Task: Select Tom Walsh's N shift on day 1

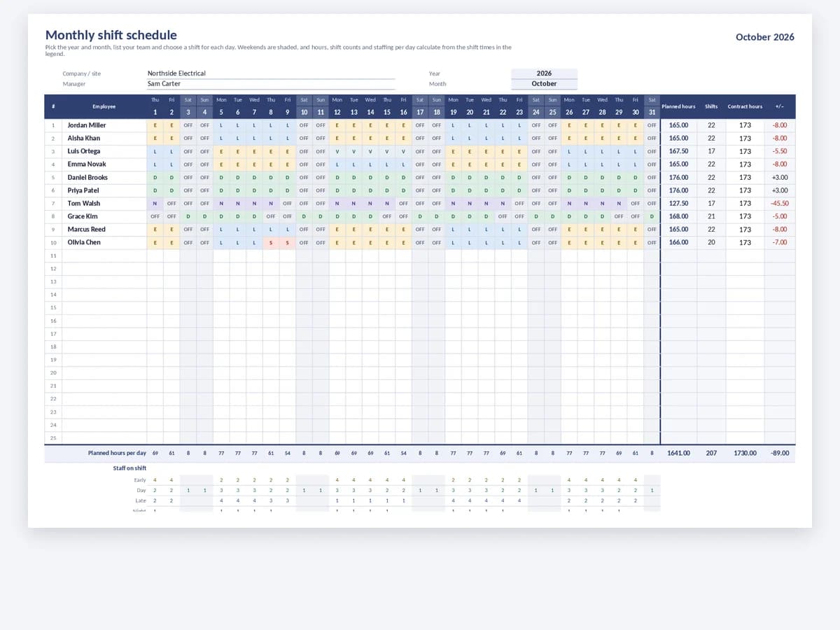Action: (x=155, y=204)
